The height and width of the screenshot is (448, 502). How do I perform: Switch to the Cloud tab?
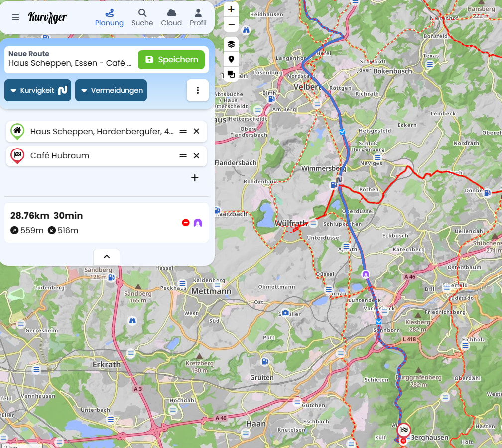171,17
